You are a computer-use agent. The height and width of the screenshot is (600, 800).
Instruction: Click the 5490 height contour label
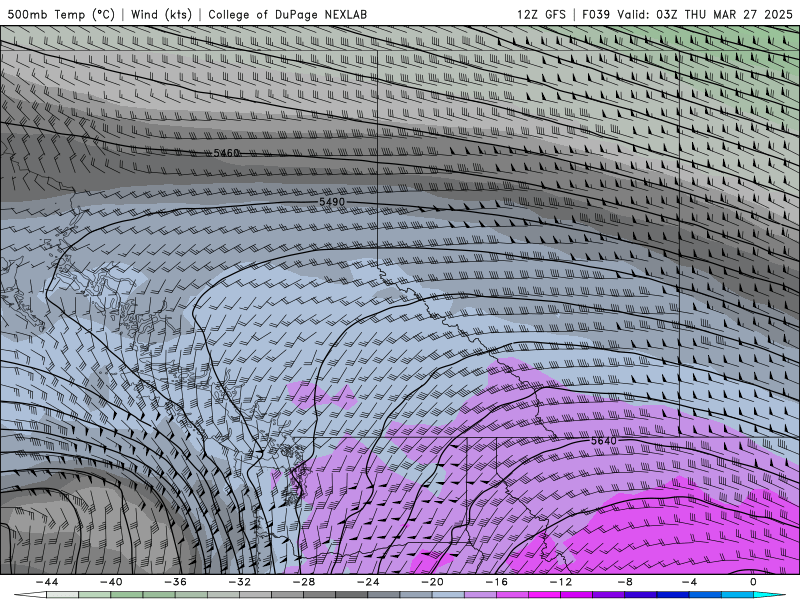pos(332,202)
